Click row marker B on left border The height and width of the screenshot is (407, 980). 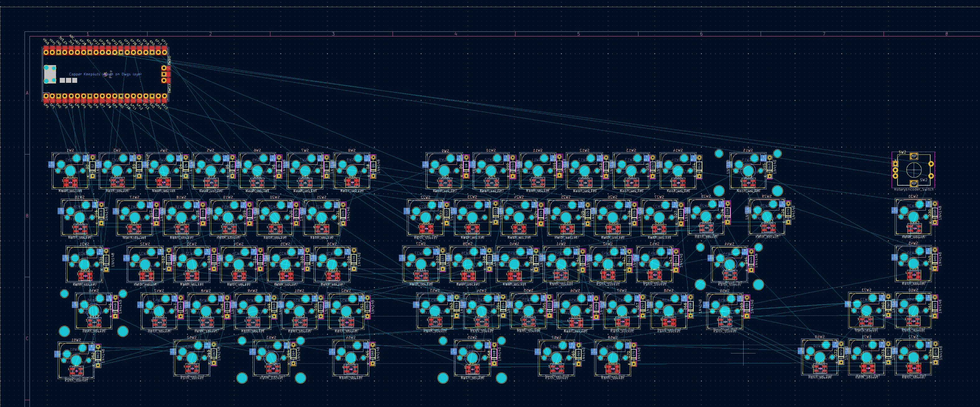point(27,215)
